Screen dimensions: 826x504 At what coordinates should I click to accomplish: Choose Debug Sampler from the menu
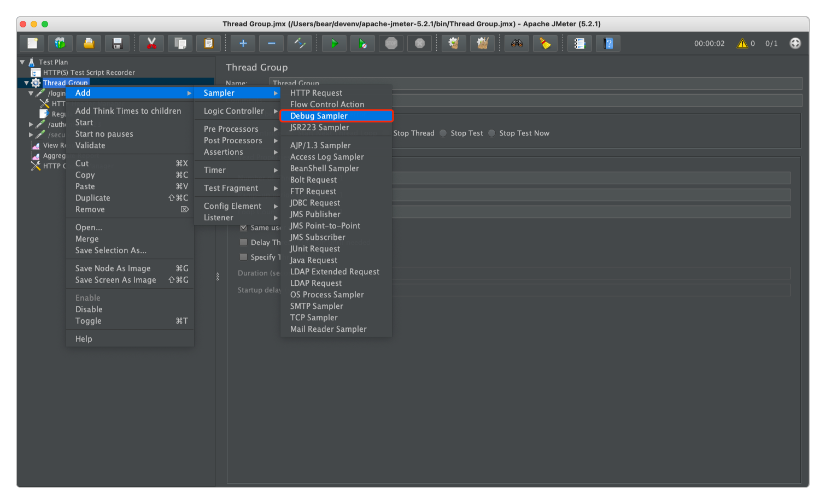coord(336,116)
